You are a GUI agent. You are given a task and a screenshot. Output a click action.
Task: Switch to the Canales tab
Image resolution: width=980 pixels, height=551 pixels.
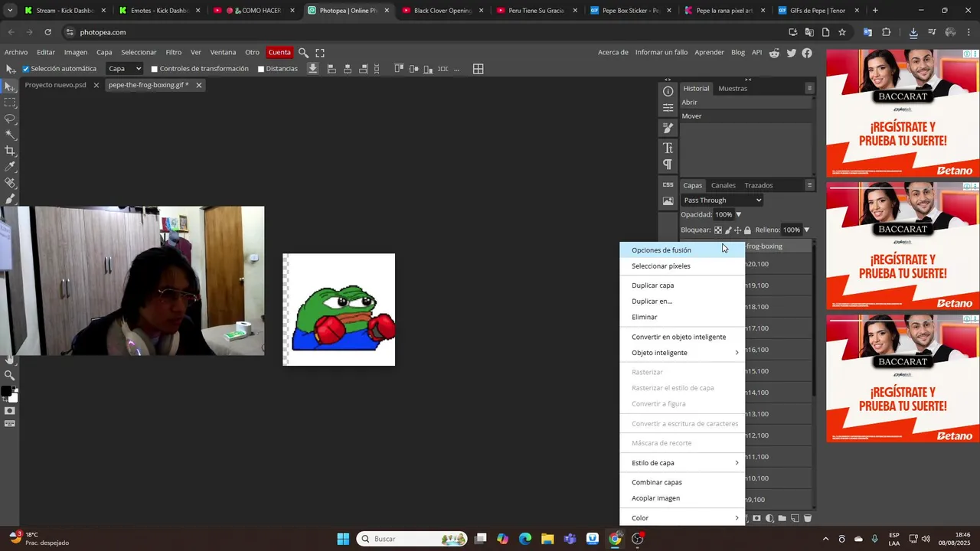723,185
